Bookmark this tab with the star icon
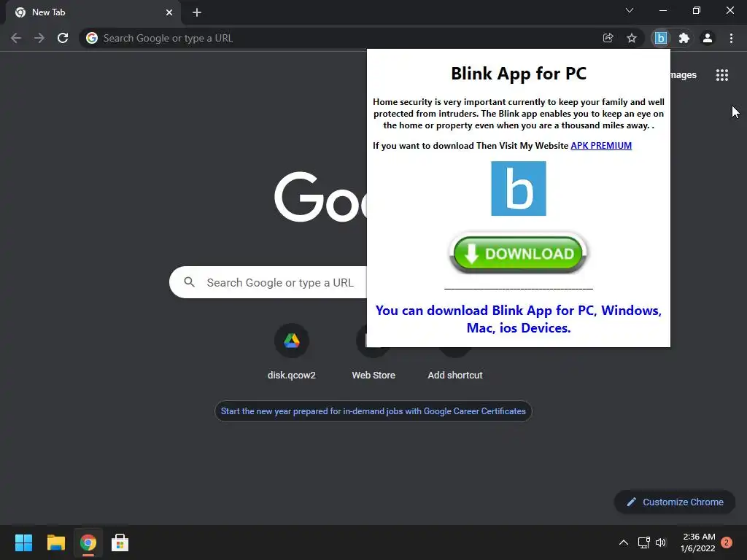The image size is (747, 560). click(x=632, y=38)
